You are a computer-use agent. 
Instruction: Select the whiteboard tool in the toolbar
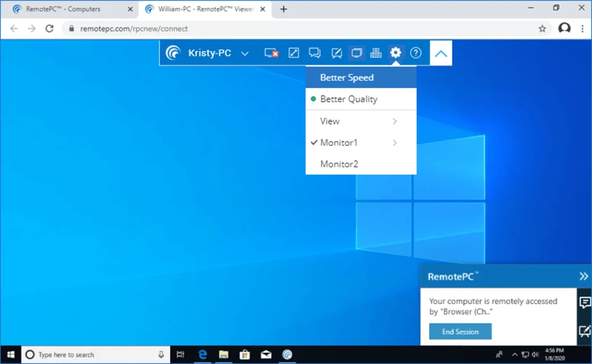point(336,53)
